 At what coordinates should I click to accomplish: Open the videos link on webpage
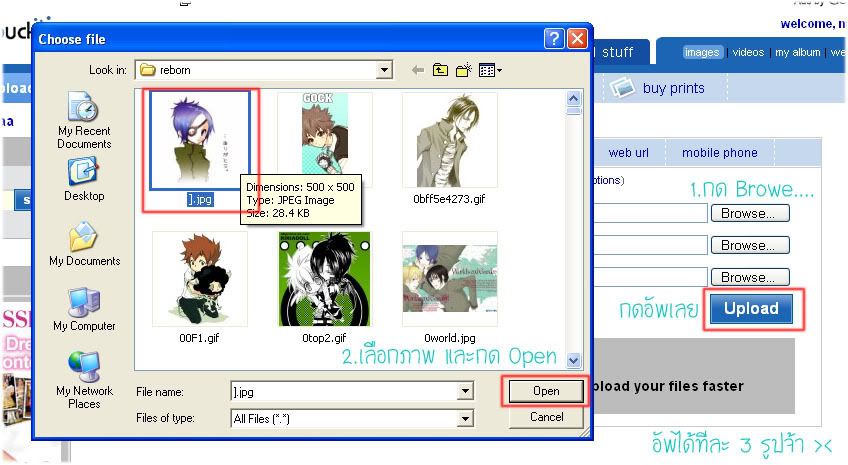tap(748, 52)
